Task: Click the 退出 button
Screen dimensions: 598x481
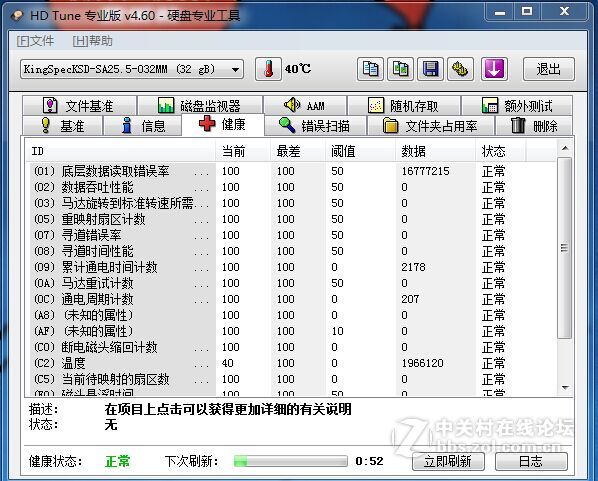Action: click(x=548, y=69)
